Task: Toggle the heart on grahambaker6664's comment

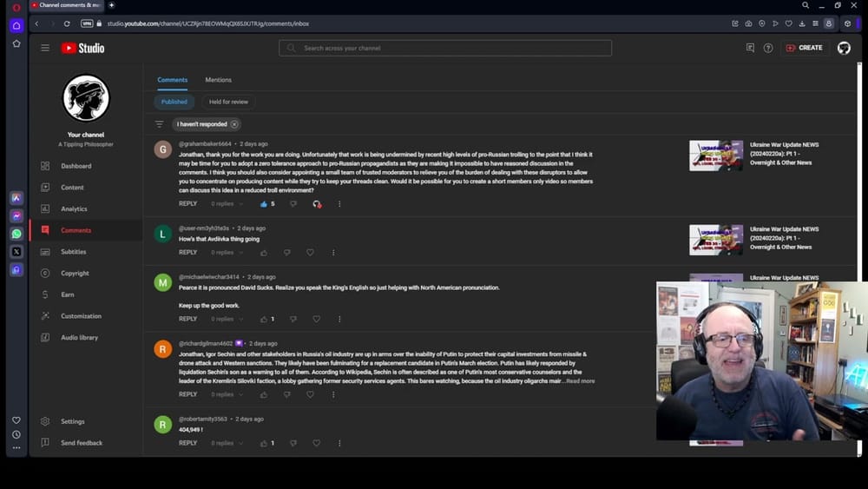Action: tap(317, 204)
